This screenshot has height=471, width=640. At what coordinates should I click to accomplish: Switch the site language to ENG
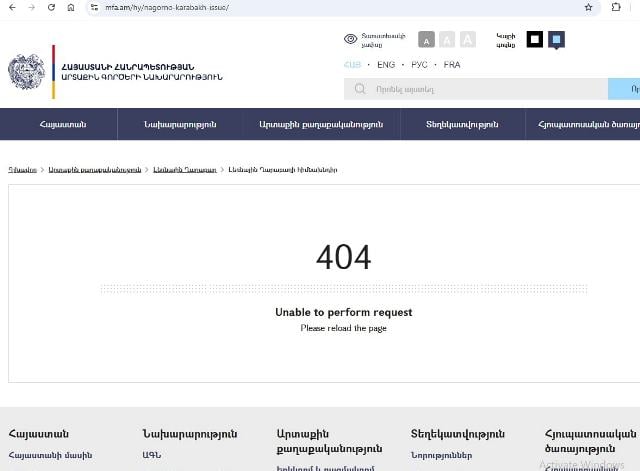tap(385, 64)
